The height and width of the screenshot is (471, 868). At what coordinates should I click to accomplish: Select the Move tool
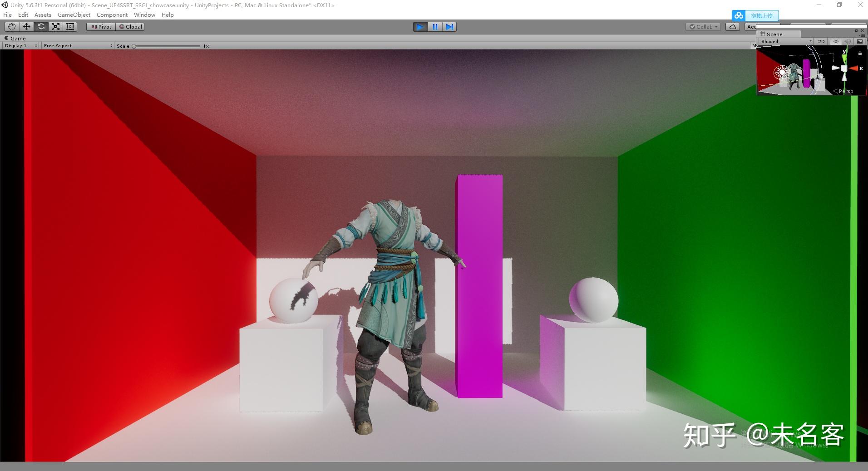[26, 27]
